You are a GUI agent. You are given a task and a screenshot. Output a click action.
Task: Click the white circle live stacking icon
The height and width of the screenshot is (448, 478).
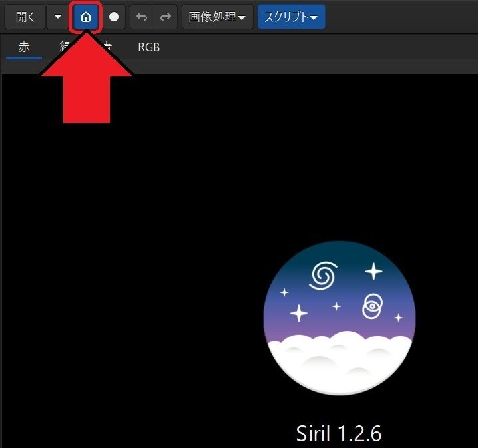[x=114, y=17]
